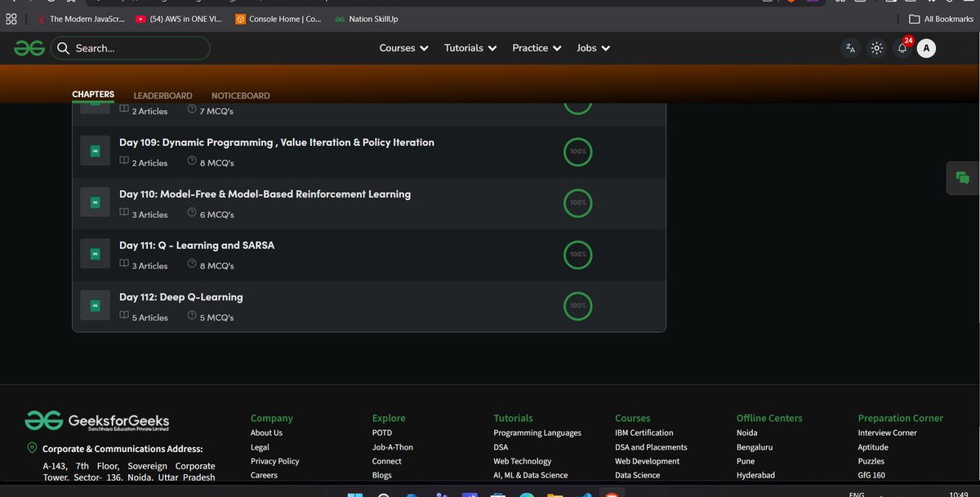Open Bengaluru offline center link
The height and width of the screenshot is (497, 980).
tap(755, 447)
